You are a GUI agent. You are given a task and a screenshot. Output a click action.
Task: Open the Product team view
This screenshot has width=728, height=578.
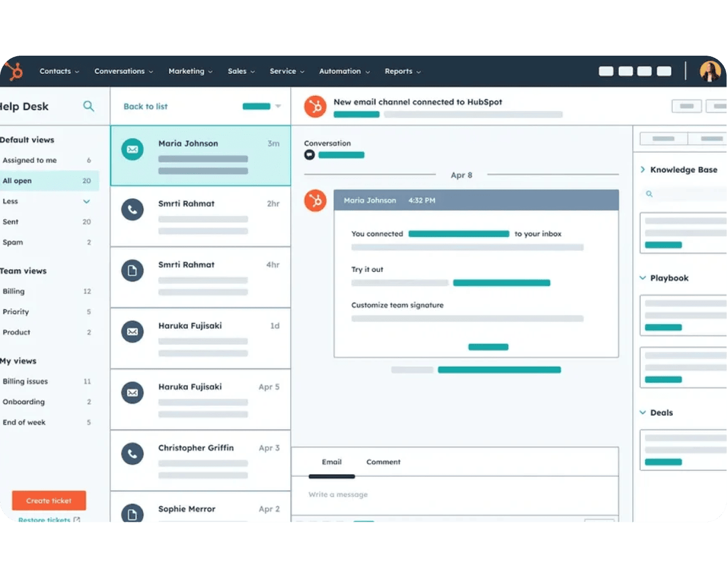coord(49,332)
